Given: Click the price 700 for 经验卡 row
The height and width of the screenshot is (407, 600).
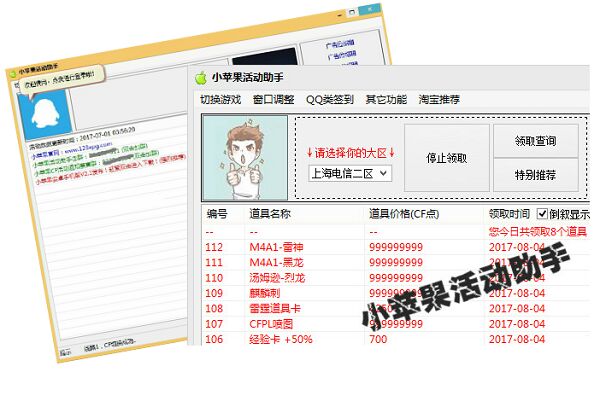Looking at the screenshot, I should (378, 339).
